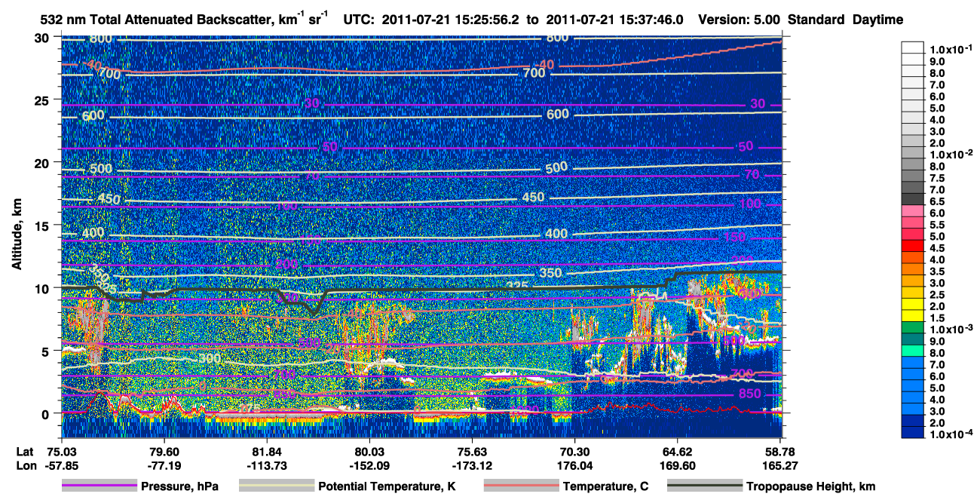Image resolution: width=980 pixels, height=503 pixels.
Task: Click longitude value "165.27"
Action: click(x=779, y=465)
